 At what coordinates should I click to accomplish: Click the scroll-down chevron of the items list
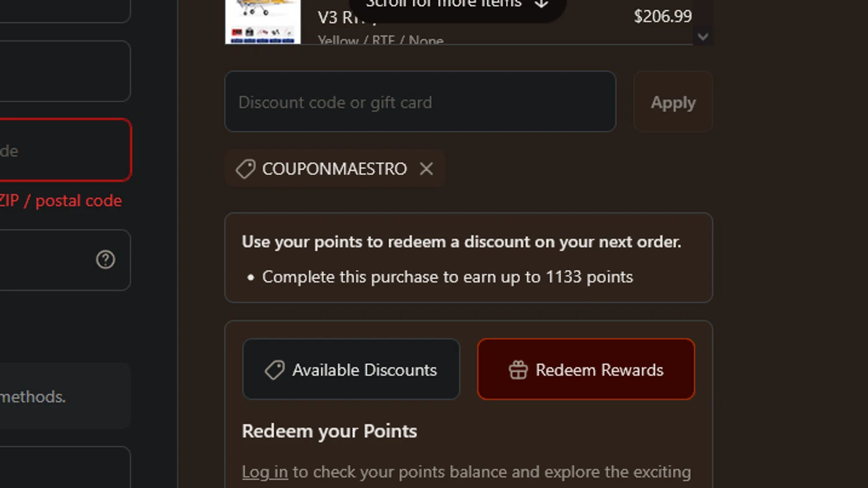click(703, 37)
